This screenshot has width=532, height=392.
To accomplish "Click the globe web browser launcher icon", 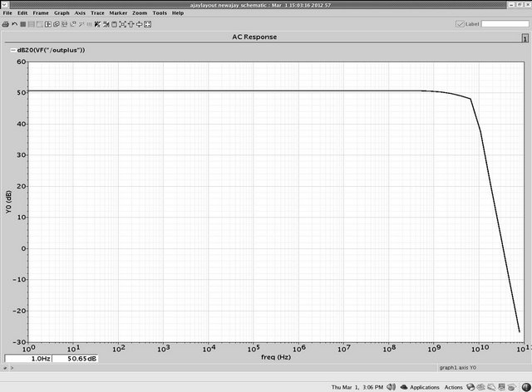I will click(x=470, y=387).
